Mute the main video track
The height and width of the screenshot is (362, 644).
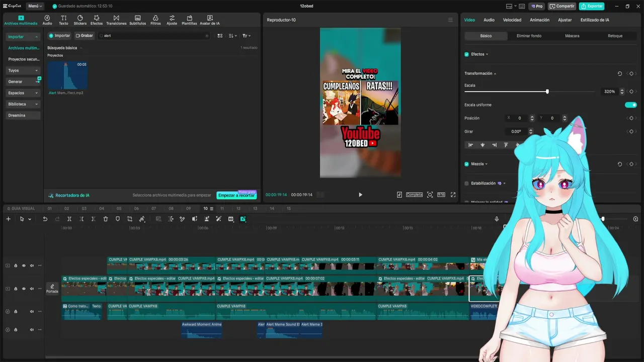pos(32,289)
